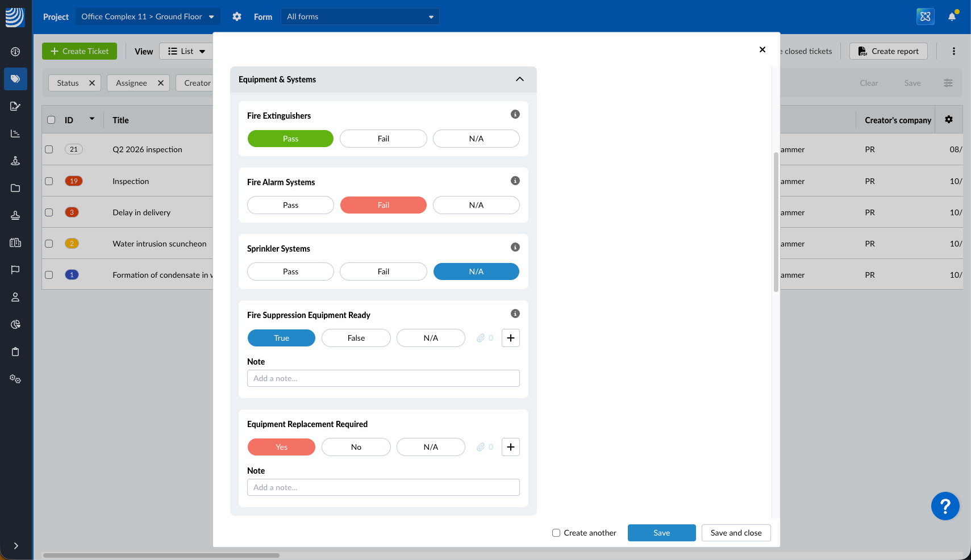Click the dialog's vertical scrollbar
This screenshot has height=560, width=971.
point(776,222)
